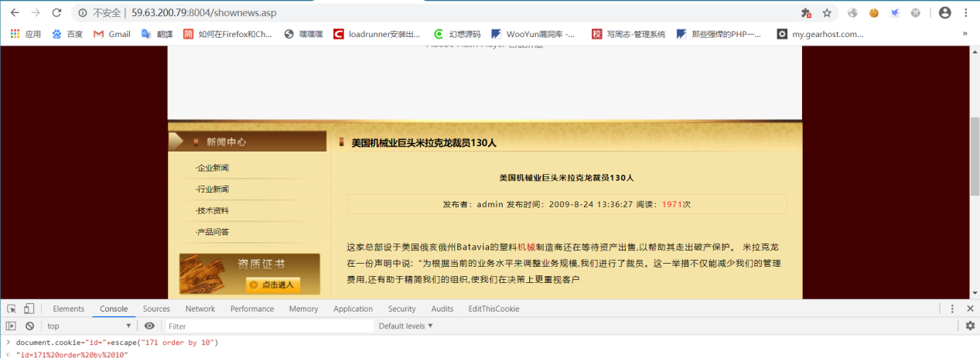
Task: Click the 资质证书 banner image
Action: point(249,274)
